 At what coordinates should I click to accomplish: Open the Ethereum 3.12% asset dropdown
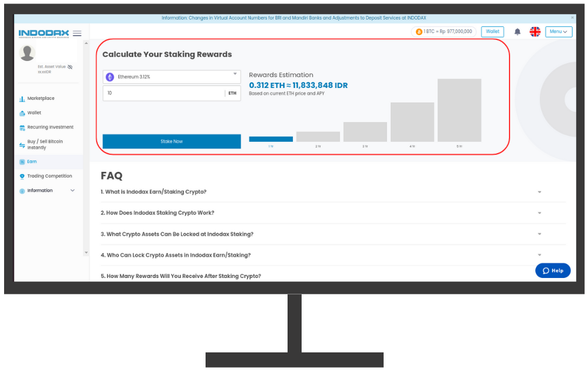tap(172, 77)
